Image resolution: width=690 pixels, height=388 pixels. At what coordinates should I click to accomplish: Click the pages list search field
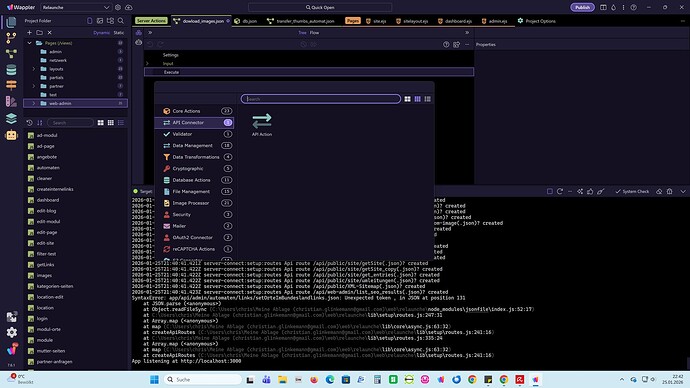click(x=70, y=123)
